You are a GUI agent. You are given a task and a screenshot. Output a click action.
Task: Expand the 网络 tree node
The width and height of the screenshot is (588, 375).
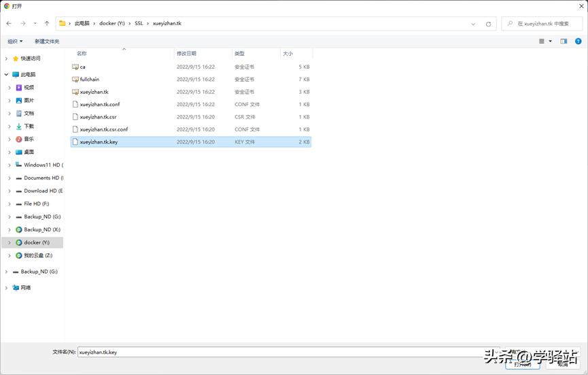(6, 287)
